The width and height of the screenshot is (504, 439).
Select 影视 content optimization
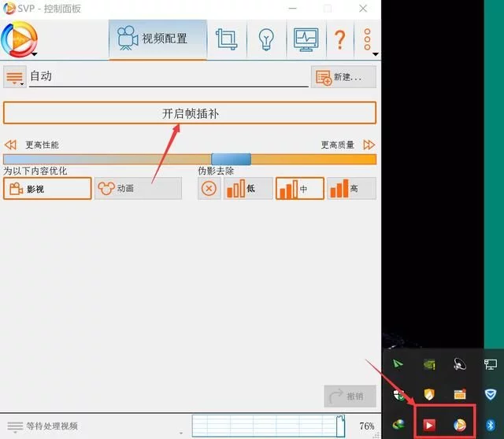47,189
